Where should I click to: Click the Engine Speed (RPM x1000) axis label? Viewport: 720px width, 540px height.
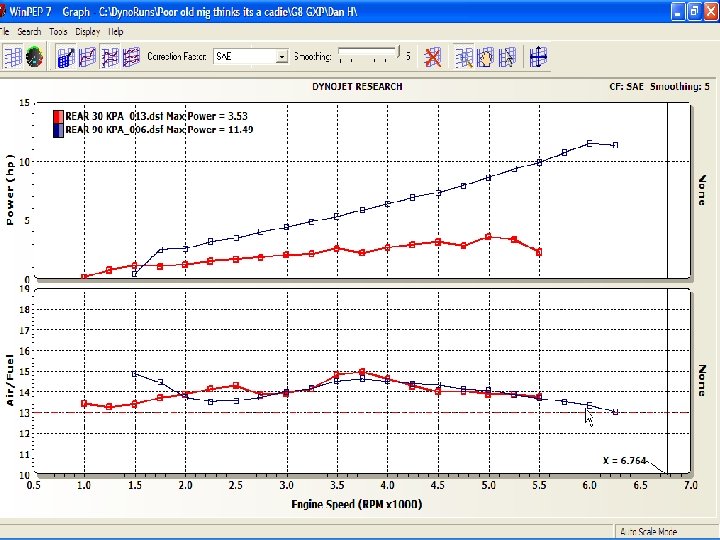357,504
